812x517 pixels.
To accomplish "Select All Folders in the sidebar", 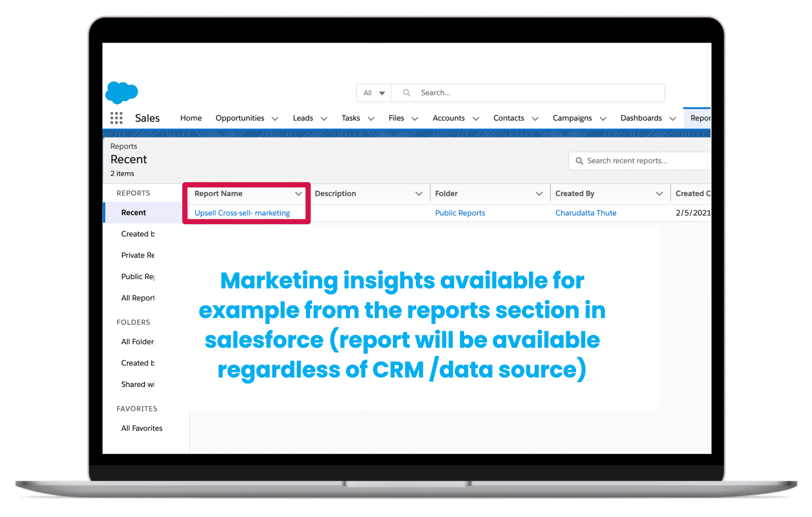I will point(138,342).
